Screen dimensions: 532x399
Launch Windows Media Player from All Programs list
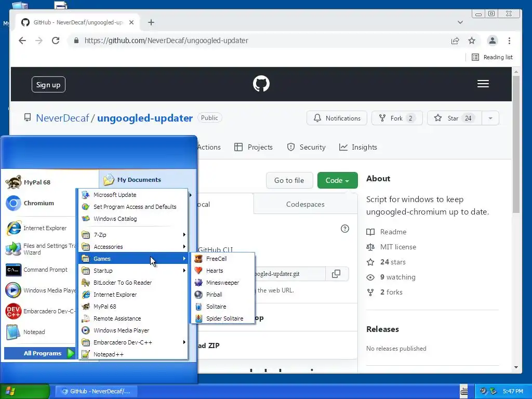(x=133, y=330)
